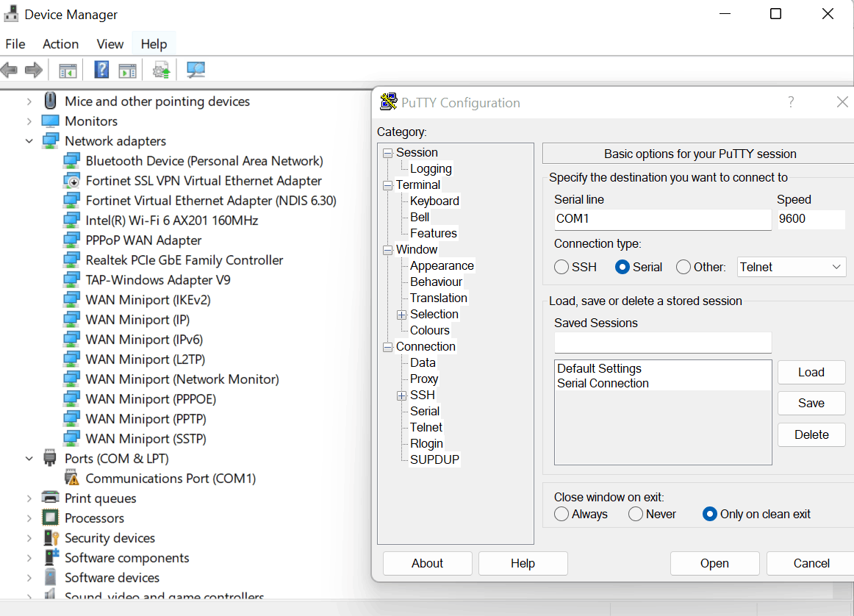Click the Back arrow in Device Manager toolbar
This screenshot has height=616, width=854.
(x=10, y=70)
